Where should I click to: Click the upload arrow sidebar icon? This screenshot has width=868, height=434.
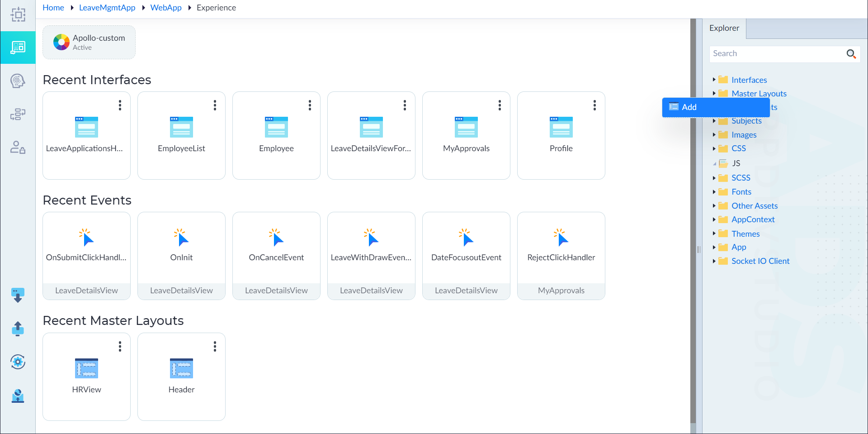tap(18, 329)
